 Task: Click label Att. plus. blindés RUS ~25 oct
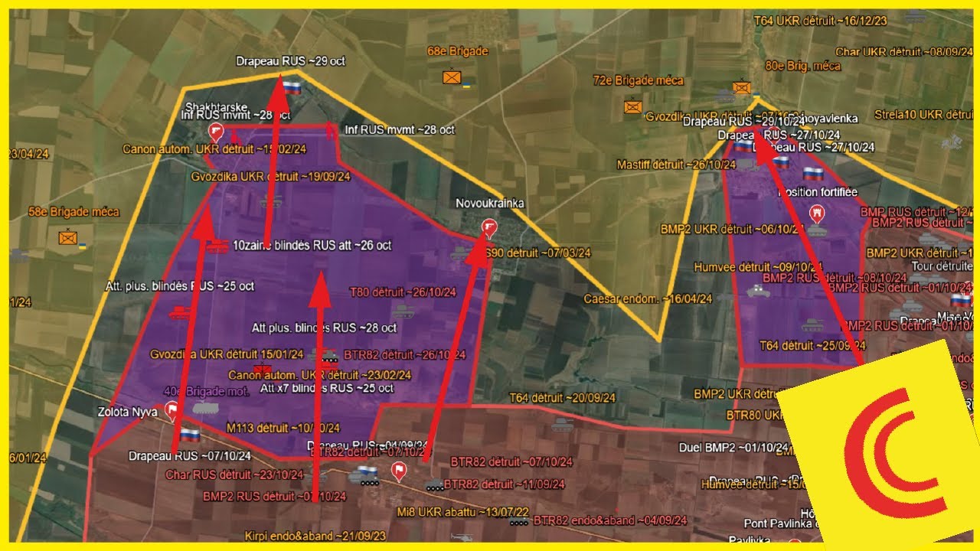(x=179, y=286)
